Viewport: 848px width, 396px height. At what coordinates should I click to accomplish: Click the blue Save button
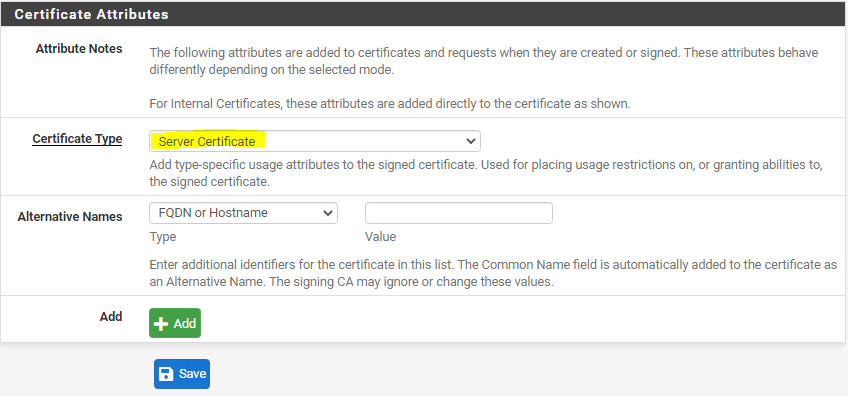(182, 374)
